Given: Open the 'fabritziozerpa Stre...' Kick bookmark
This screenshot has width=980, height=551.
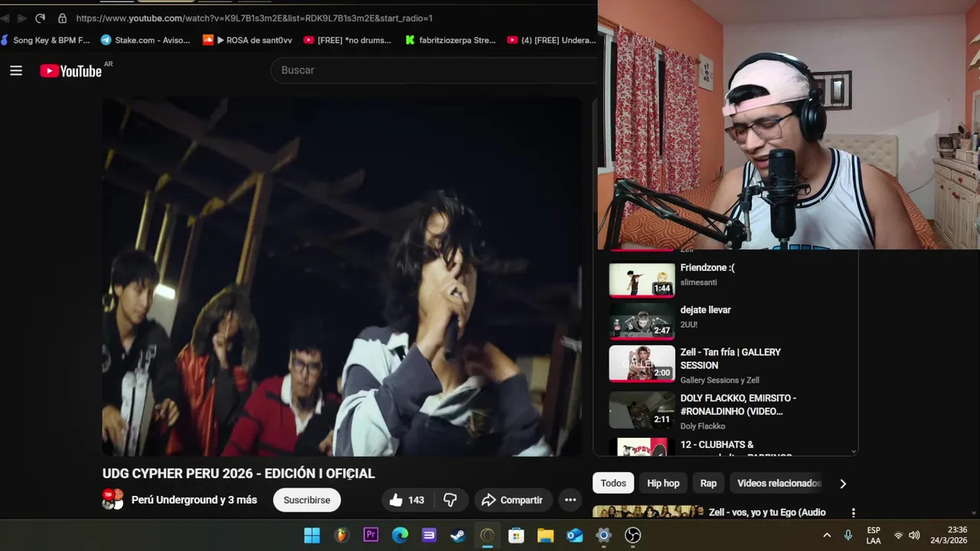Looking at the screenshot, I should [x=450, y=40].
